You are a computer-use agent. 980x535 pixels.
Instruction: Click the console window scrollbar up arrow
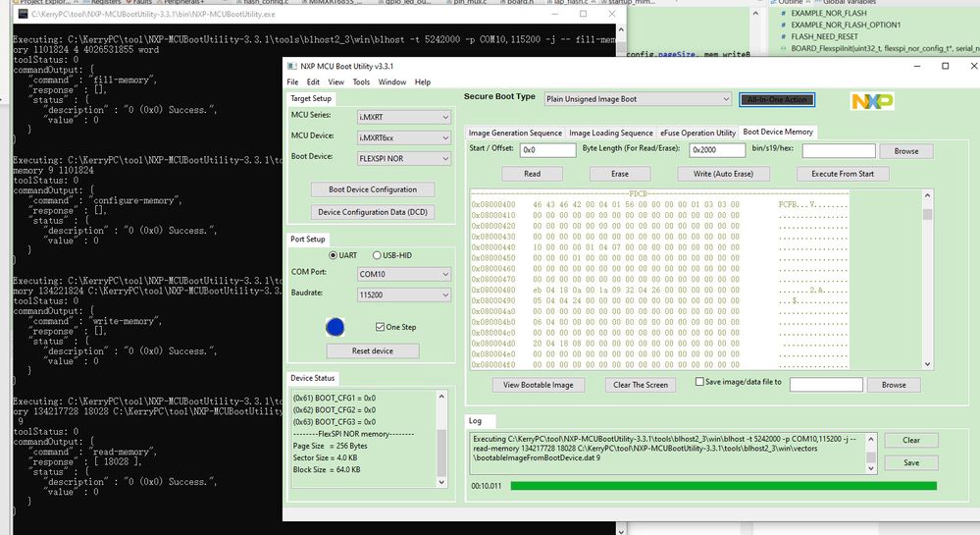click(x=621, y=29)
